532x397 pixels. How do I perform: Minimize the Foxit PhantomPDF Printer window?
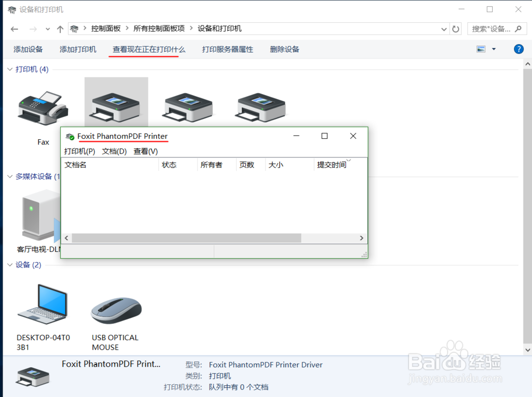(x=296, y=136)
